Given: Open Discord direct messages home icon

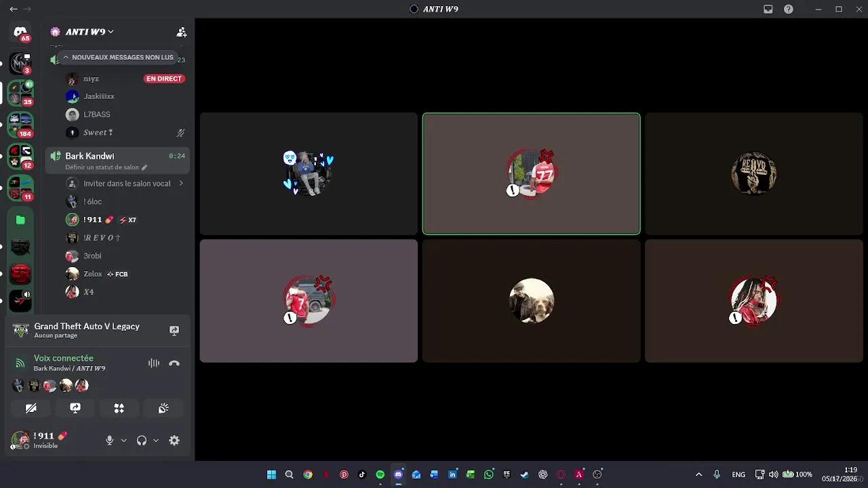Looking at the screenshot, I should pos(20,32).
